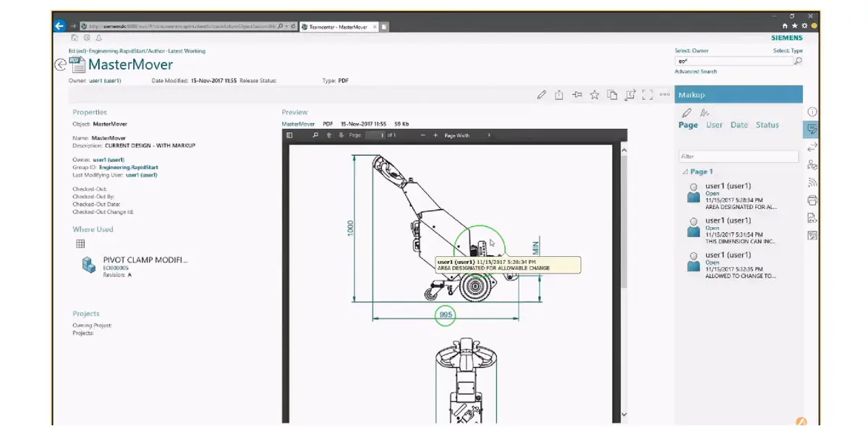The image size is (868, 434).
Task: Select the Teamcenter - MasterMover browser tab
Action: coord(339,26)
